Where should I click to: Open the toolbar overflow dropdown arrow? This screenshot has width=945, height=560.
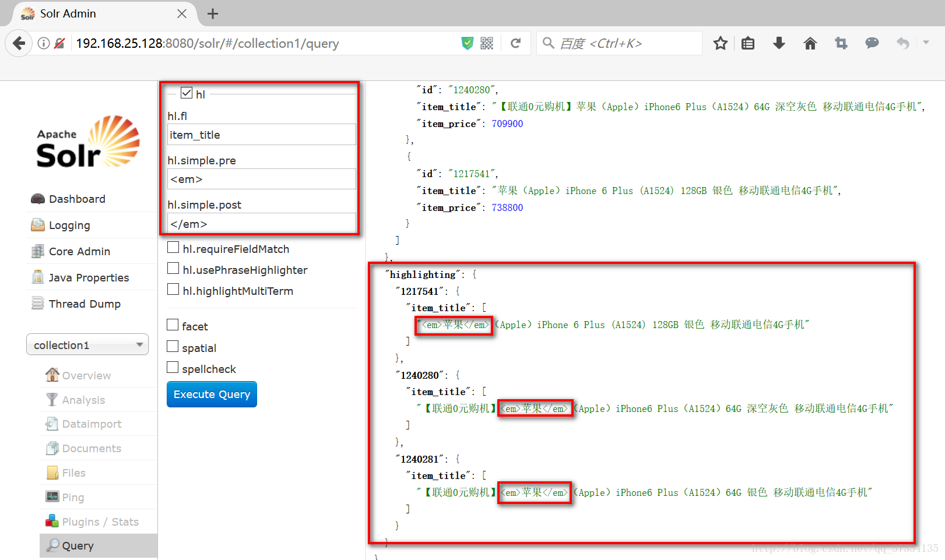coord(926,43)
